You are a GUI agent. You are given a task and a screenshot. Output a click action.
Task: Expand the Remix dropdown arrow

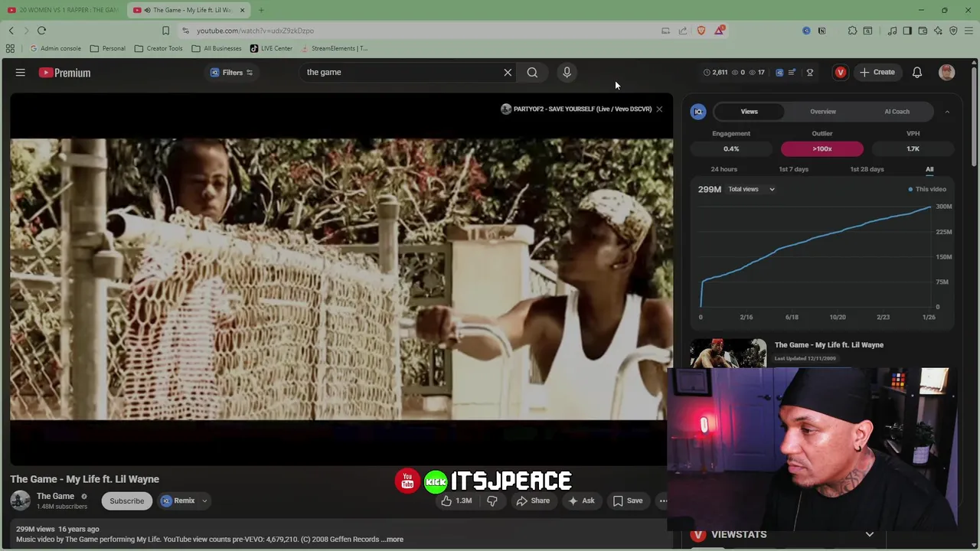[x=204, y=500]
